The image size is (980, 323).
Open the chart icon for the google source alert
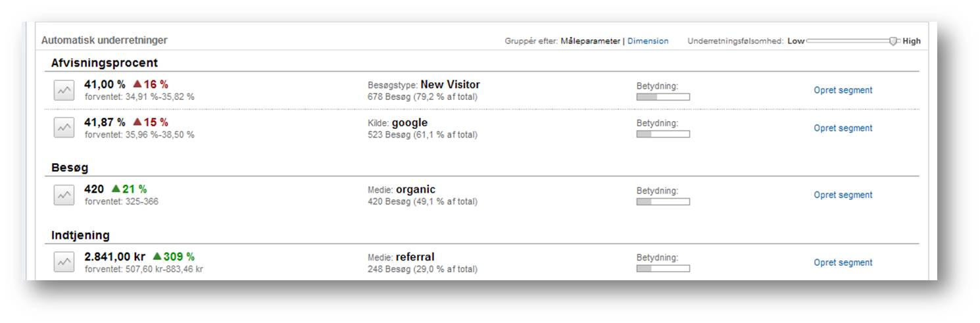tap(64, 128)
